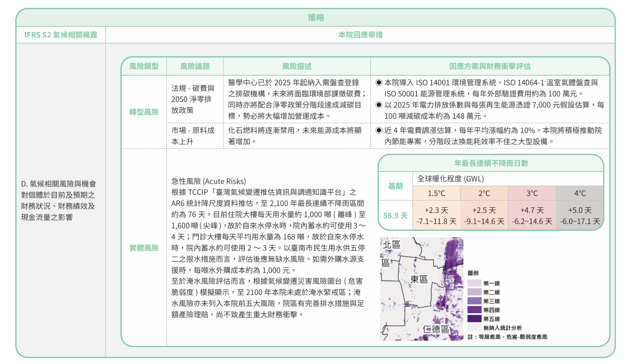639x364 pixels.
Task: Click the 第四級 legend color swatch
Action: [x=474, y=310]
